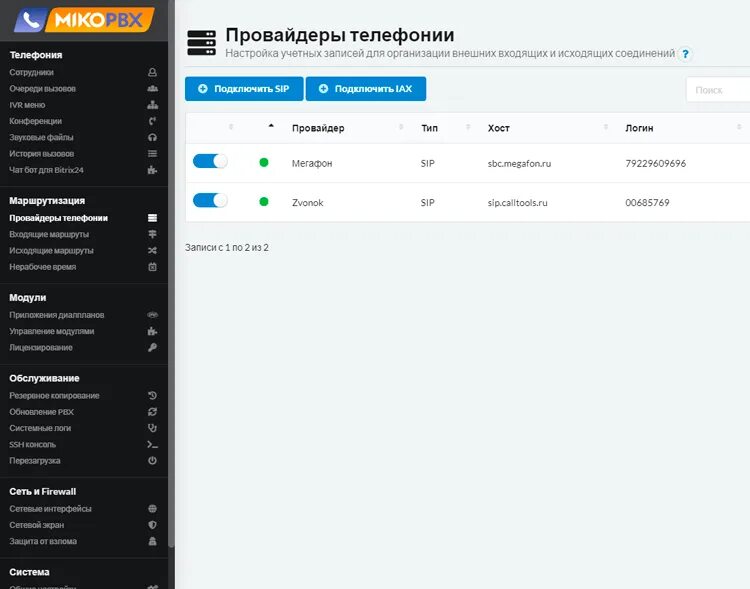Open Управление модулями menu item
The height and width of the screenshot is (589, 750).
(52, 331)
